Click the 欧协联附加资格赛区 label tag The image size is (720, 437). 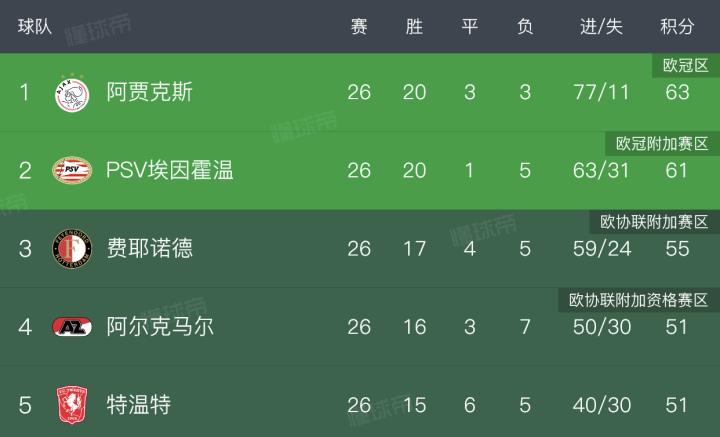click(x=638, y=300)
